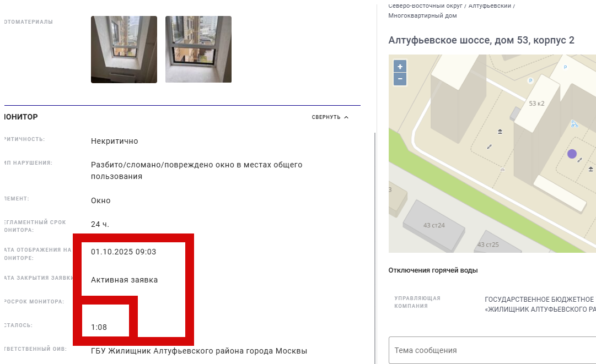Image resolution: width=596 pixels, height=364 pixels.
Task: Zoom out the map with minus button
Action: point(400,79)
